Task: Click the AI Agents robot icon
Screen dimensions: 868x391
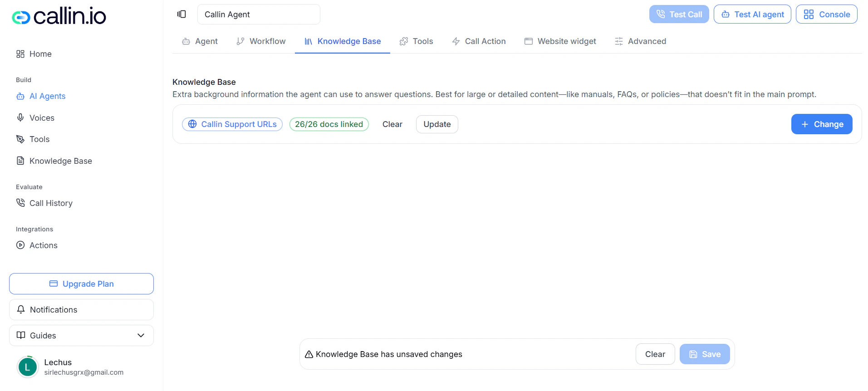Action: point(20,96)
